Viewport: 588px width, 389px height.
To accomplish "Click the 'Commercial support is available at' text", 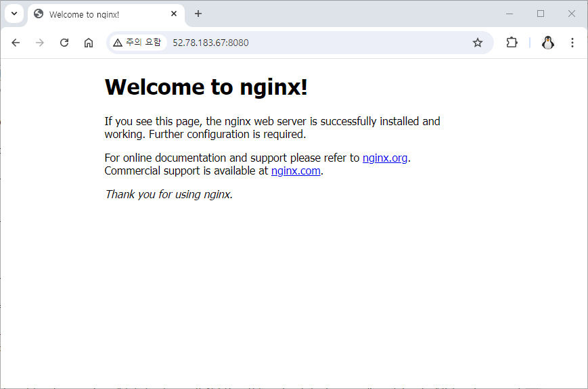I will (x=186, y=171).
